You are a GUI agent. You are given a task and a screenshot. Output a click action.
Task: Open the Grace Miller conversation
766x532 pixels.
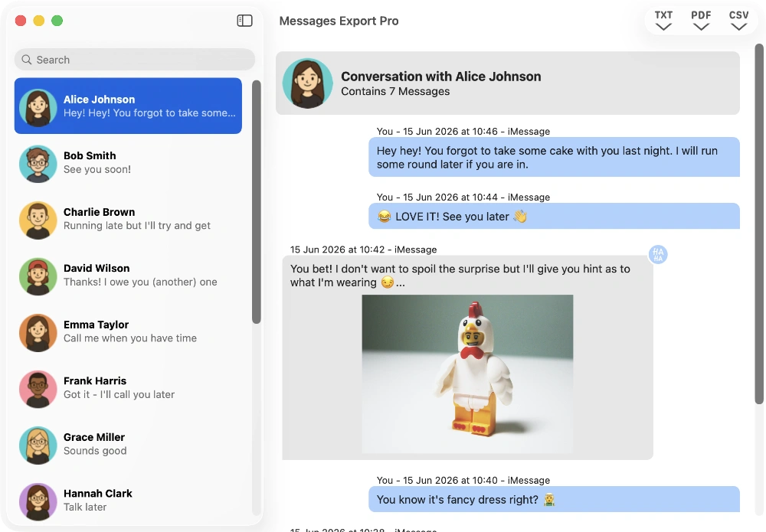click(x=128, y=444)
